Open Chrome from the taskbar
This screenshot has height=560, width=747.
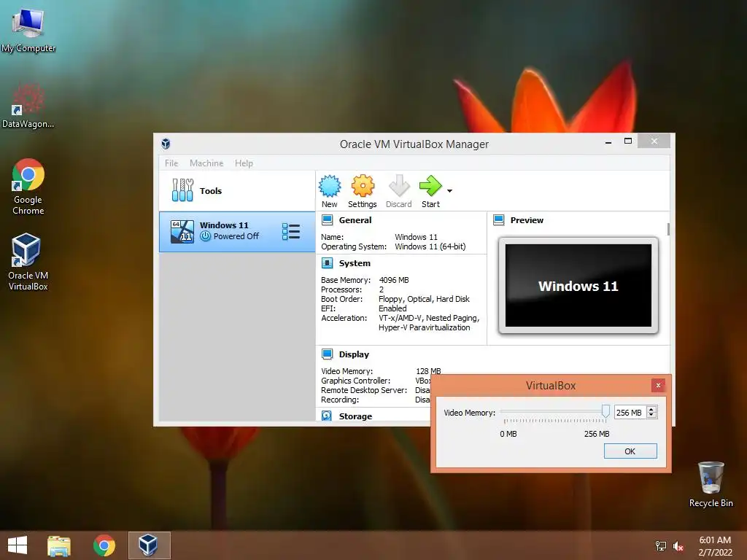click(x=104, y=545)
